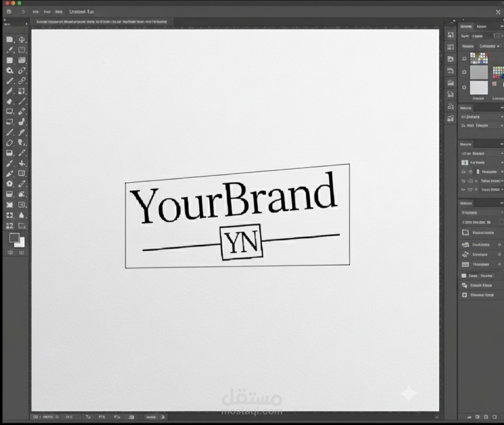Open the 'UO on Reeiaci' dropdown
504x425 pixels.
[481, 154]
